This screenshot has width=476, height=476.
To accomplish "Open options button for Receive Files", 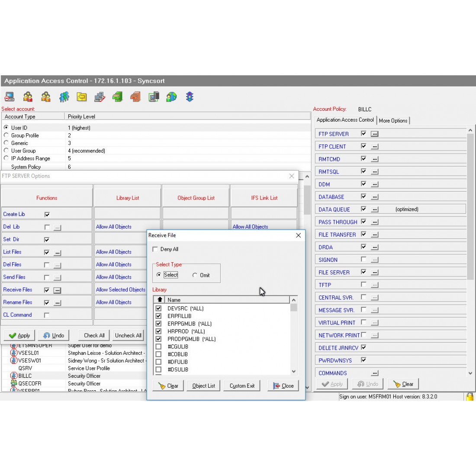I will [57, 290].
